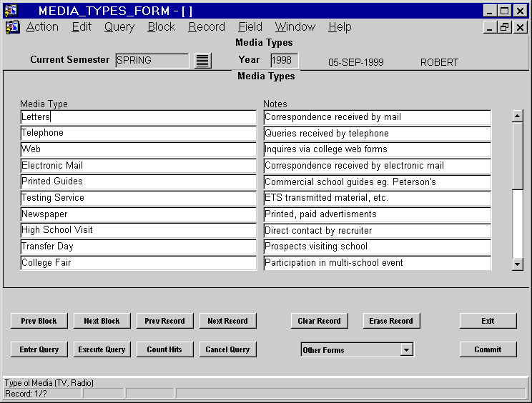Open the semester list-of-values icon
This screenshot has width=532, height=403.
(x=203, y=61)
